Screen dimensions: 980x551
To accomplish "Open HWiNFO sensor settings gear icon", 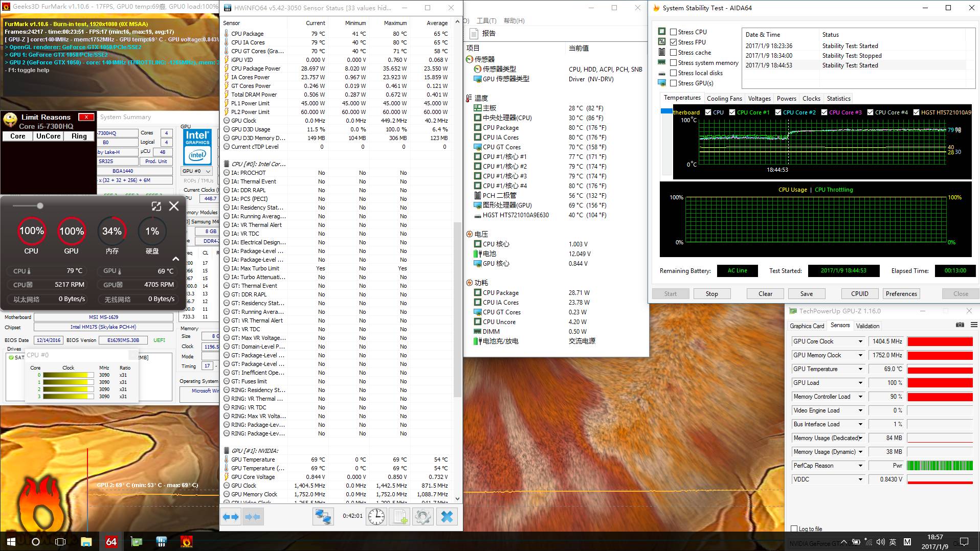I will 422,517.
